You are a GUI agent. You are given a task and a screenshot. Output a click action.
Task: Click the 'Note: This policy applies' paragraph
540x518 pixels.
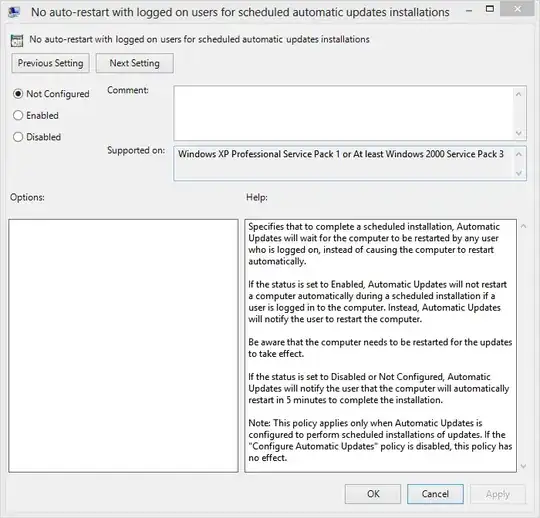point(380,440)
